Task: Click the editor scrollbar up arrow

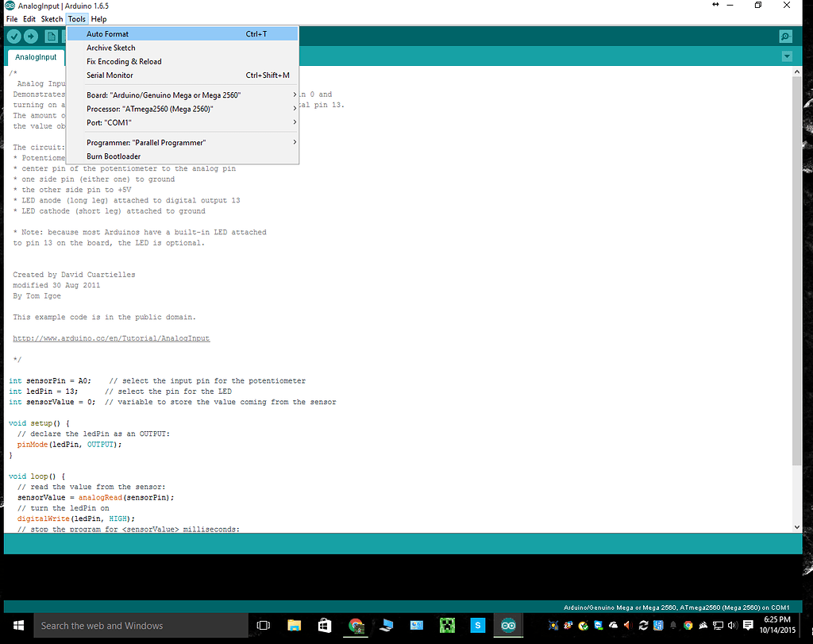Action: tap(797, 72)
